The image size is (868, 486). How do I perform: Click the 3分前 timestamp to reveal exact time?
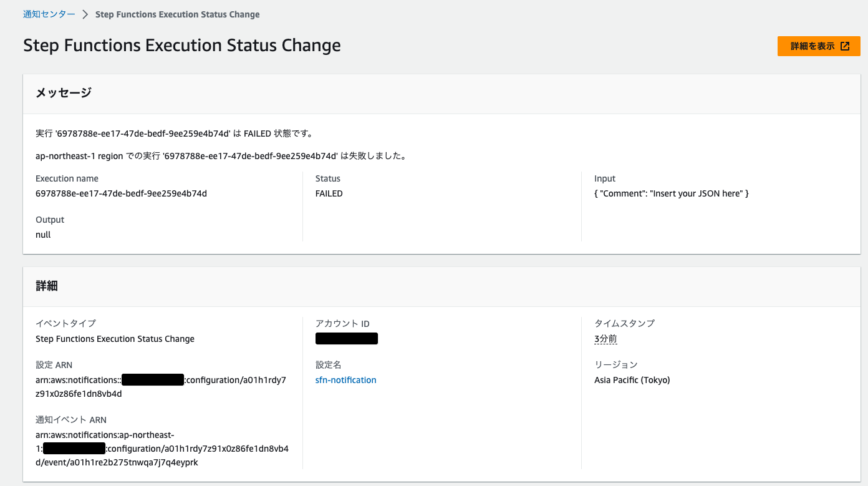point(605,338)
